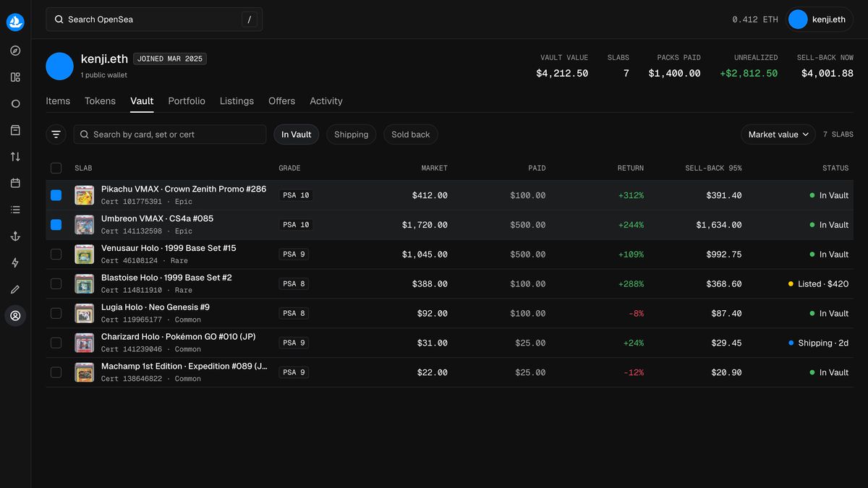Open kenji.eth account menu in top bar
The image size is (868, 488).
pos(820,20)
